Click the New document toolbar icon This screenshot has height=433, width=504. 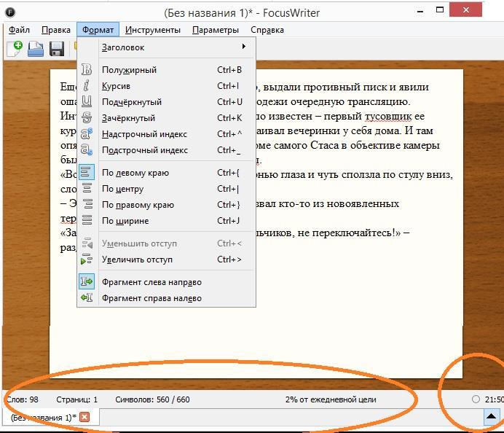[x=15, y=49]
